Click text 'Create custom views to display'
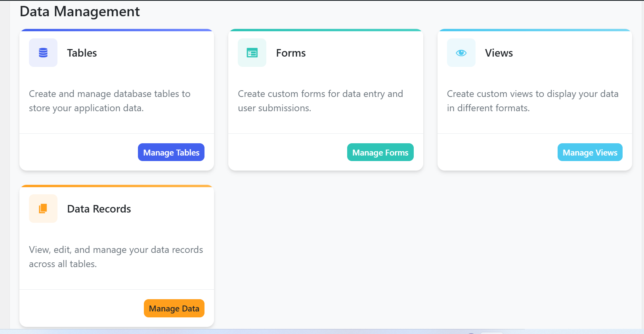Viewport: 644px width, 334px height. (x=511, y=94)
